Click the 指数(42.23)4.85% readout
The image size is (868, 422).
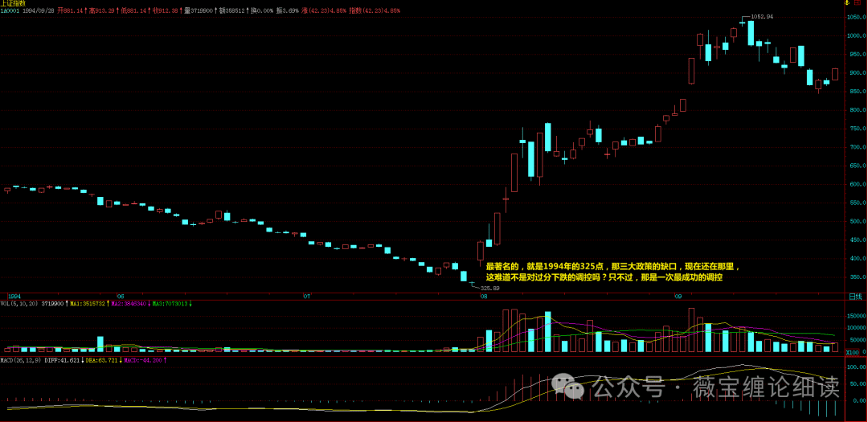click(374, 10)
